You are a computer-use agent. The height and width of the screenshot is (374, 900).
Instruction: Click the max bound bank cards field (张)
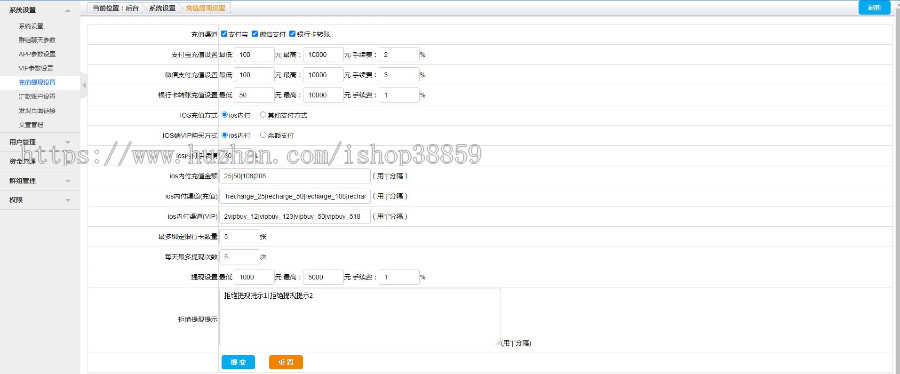(239, 236)
